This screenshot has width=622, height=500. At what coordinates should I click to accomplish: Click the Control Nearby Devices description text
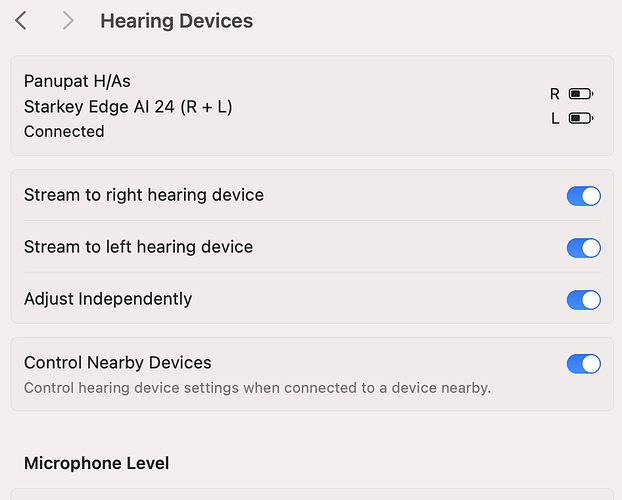(257, 388)
